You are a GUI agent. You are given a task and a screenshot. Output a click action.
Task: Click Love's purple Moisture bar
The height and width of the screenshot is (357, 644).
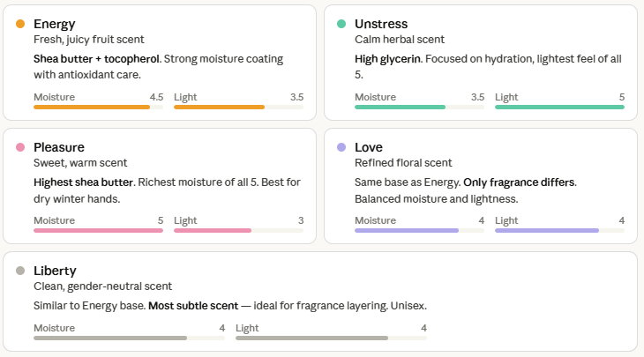coord(407,230)
